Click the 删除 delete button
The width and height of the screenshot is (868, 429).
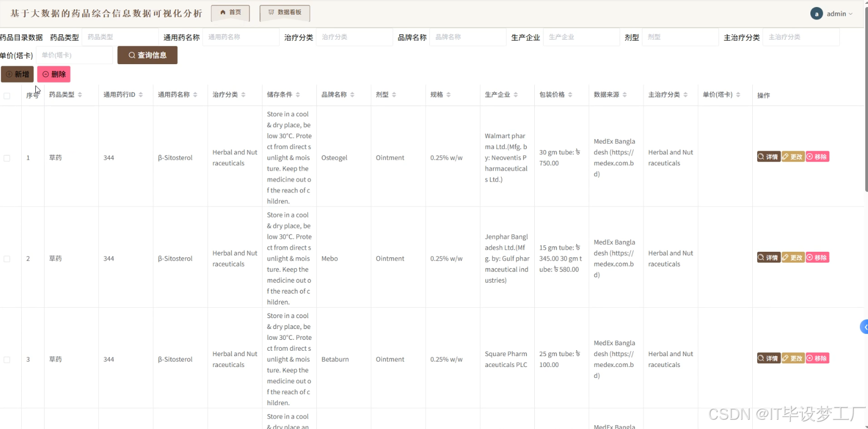pos(54,74)
